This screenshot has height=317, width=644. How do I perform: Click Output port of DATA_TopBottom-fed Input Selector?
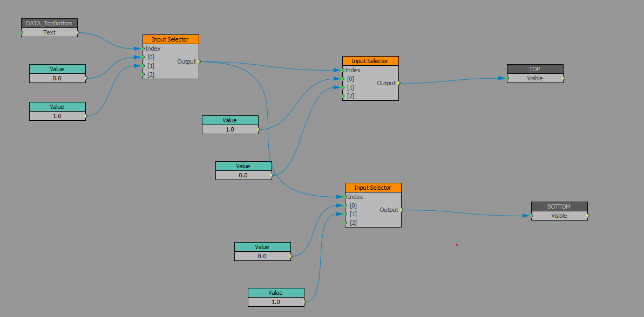tap(199, 61)
